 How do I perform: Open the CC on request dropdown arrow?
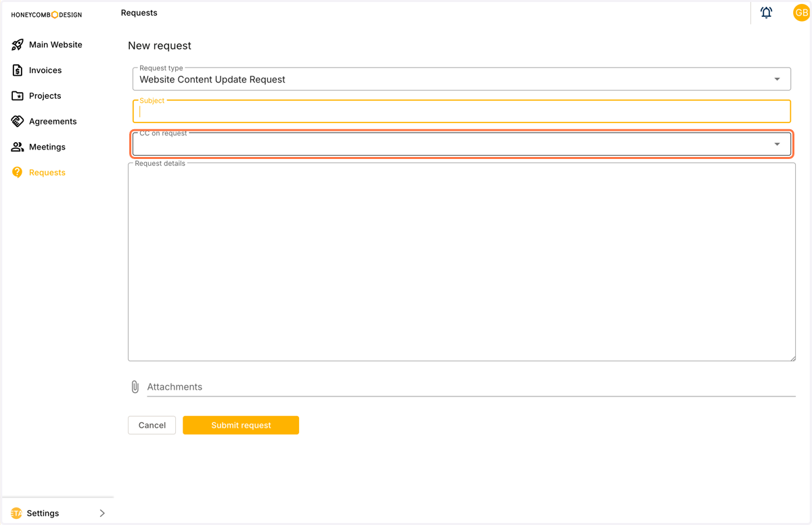pyautogui.click(x=777, y=144)
